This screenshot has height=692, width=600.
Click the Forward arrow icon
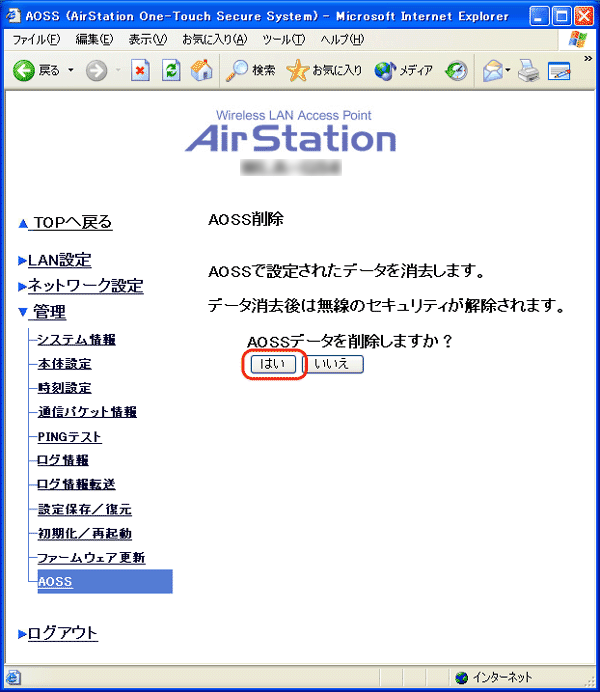click(96, 70)
